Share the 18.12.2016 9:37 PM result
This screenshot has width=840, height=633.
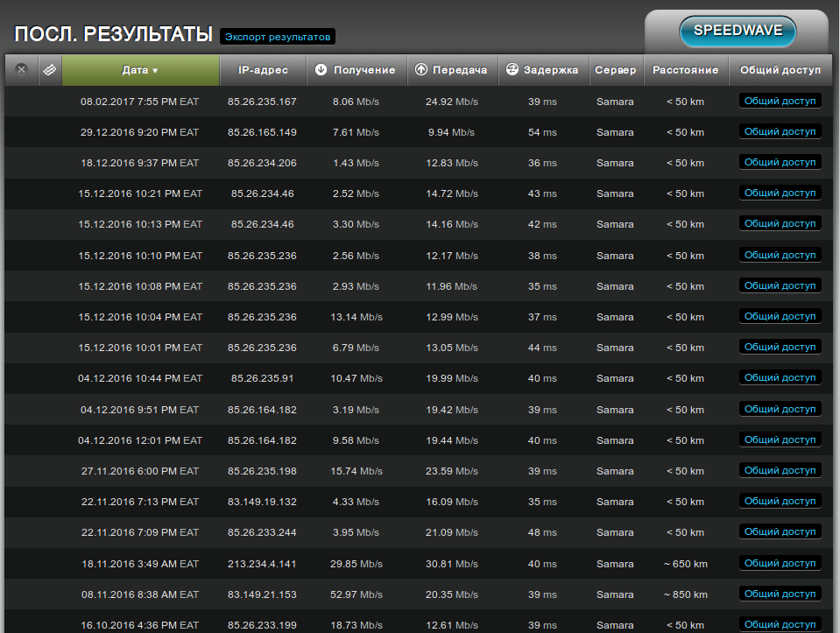(x=780, y=162)
